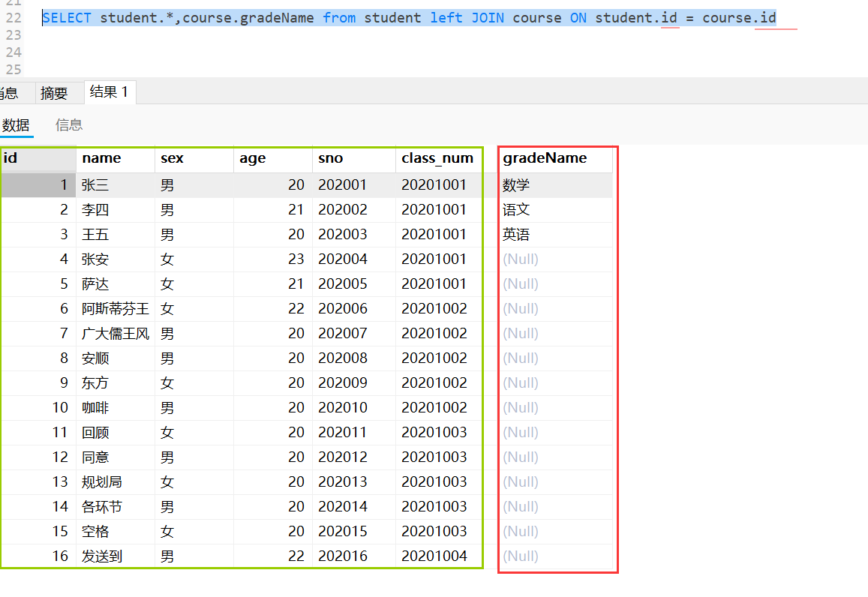Screen dimensions: 868x597
Task: Click the sno value 202001
Action: (x=354, y=184)
